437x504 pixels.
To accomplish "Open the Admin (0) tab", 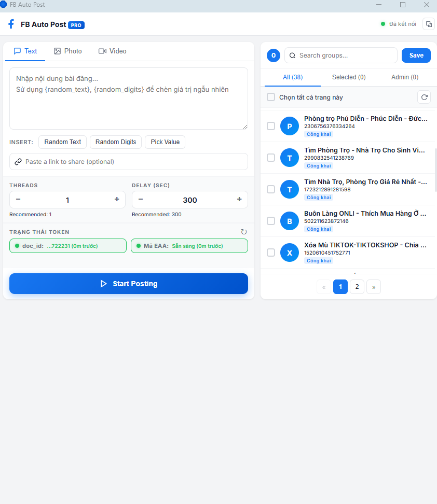I will [x=405, y=77].
